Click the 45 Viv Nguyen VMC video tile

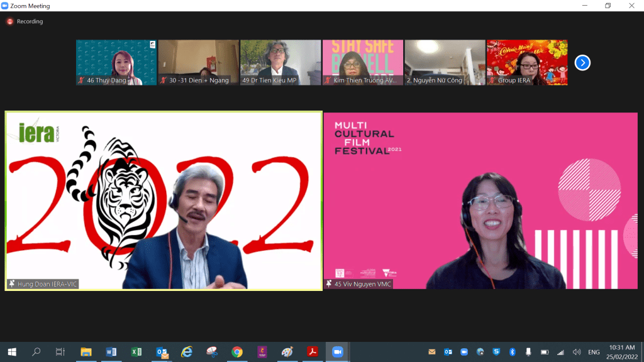[x=480, y=200]
